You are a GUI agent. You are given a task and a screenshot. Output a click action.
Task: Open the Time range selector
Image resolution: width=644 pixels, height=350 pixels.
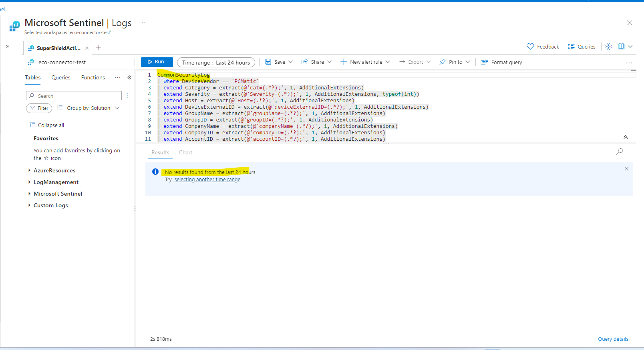[216, 63]
